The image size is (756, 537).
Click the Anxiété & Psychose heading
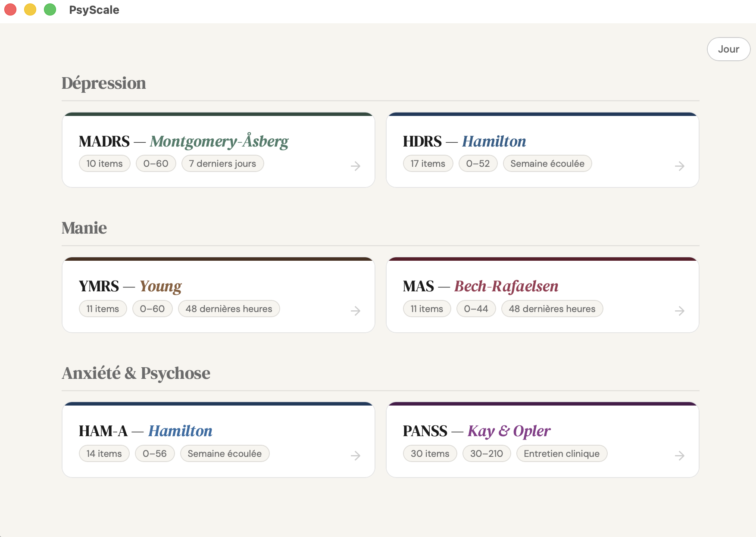click(x=136, y=373)
